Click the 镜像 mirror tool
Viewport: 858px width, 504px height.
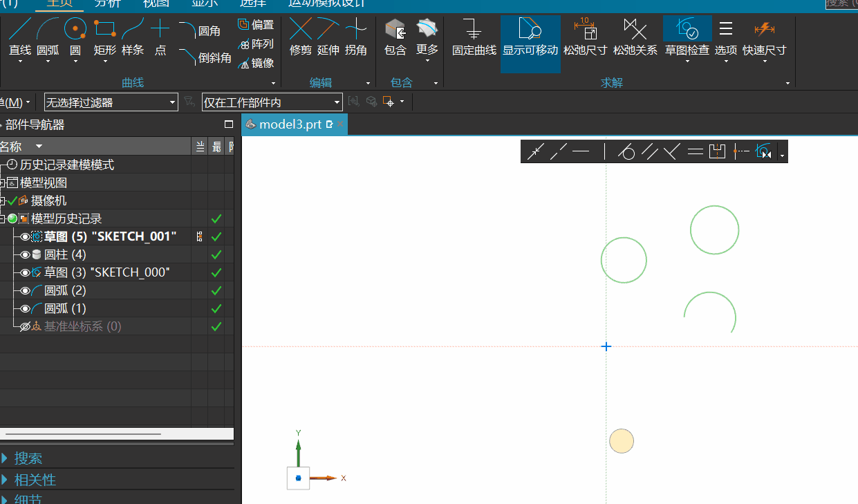click(x=256, y=64)
